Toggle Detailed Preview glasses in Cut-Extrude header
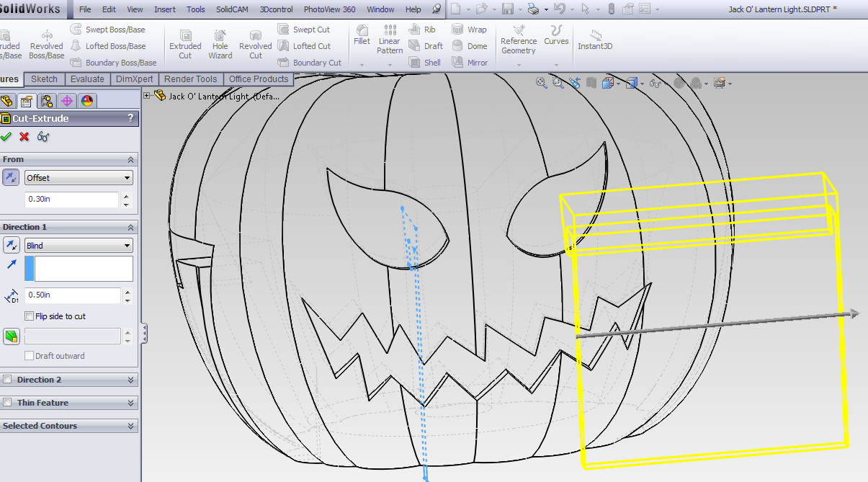The width and height of the screenshot is (868, 482). 42,136
